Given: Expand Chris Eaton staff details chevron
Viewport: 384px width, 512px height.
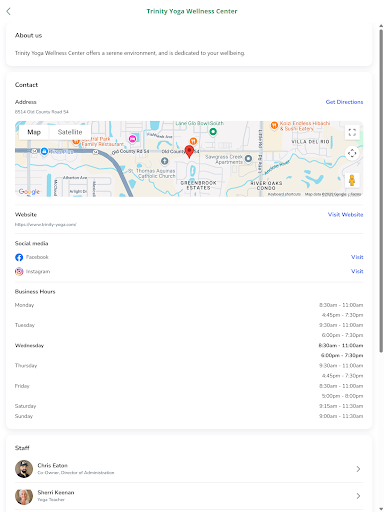Looking at the screenshot, I should pyautogui.click(x=358, y=469).
